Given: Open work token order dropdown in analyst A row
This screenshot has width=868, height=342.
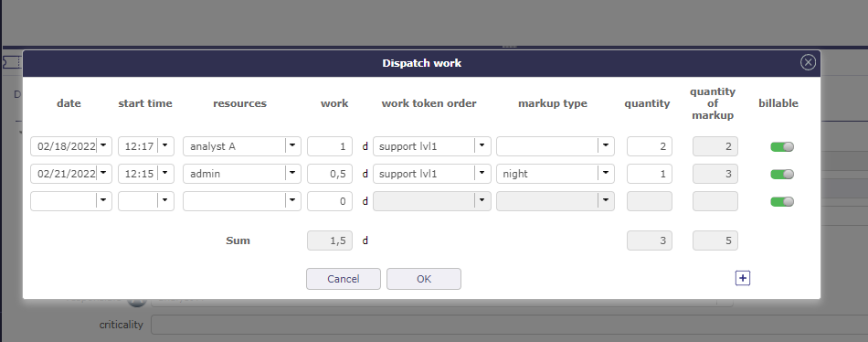Looking at the screenshot, I should point(482,146).
